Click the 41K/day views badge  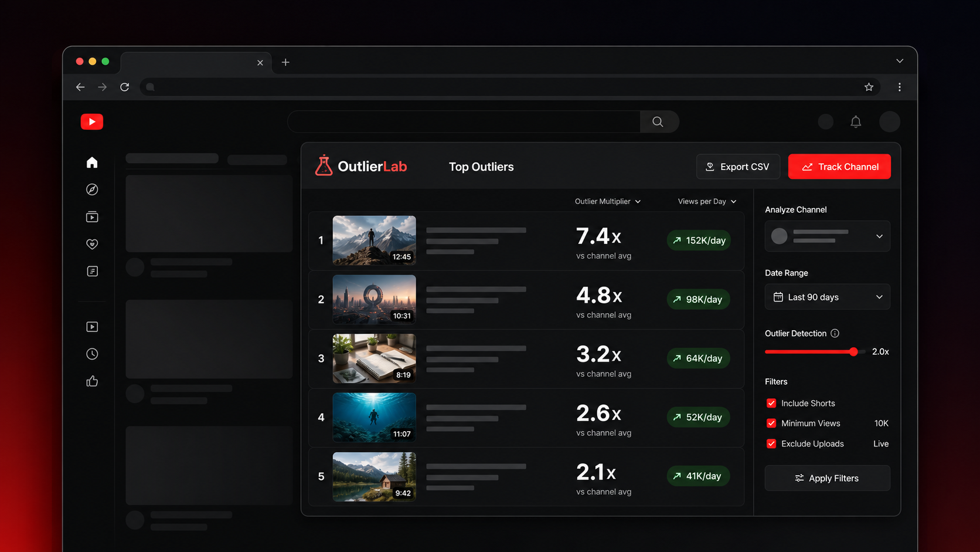click(x=698, y=476)
